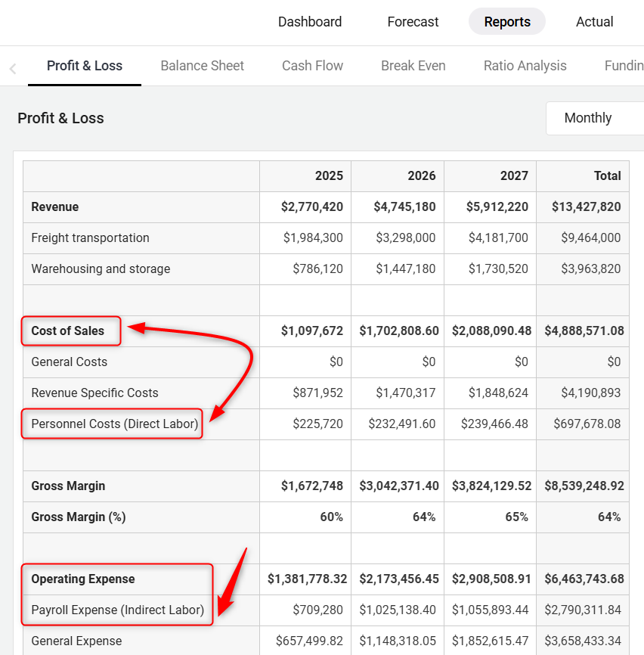Click Revenue 2026 value $4,745,180
The image size is (644, 655).
[x=404, y=206]
